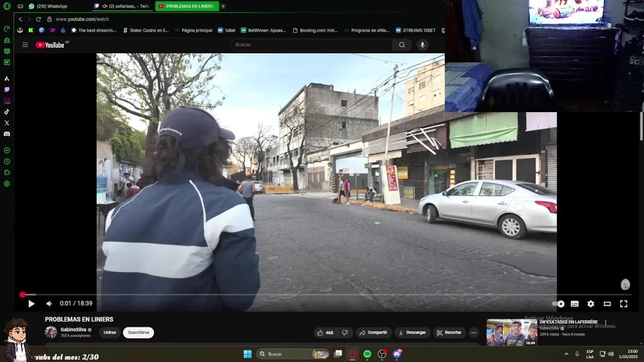
Task: Select PROBLEMAS EN LINIERS tab
Action: [x=187, y=6]
